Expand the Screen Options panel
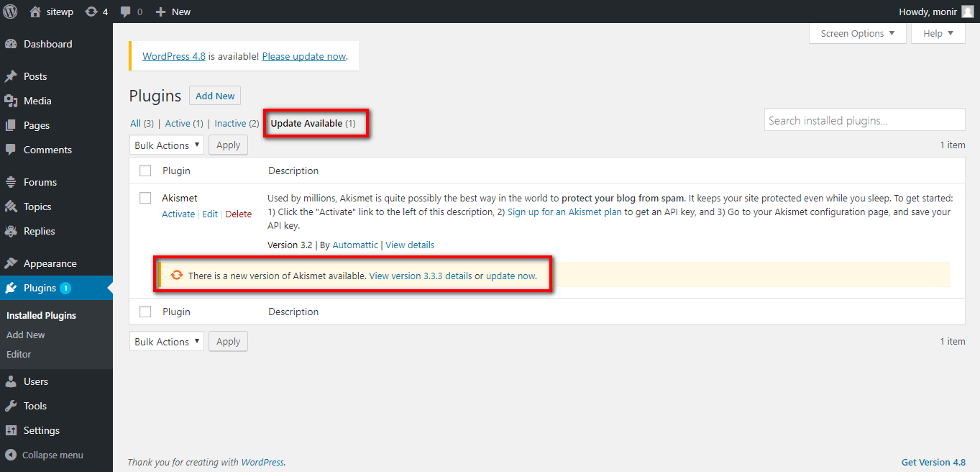This screenshot has height=472, width=980. [857, 33]
